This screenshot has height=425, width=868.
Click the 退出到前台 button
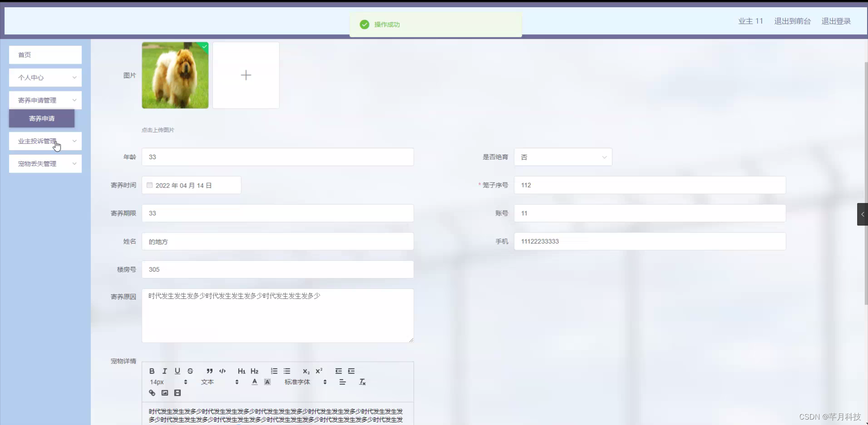pyautogui.click(x=792, y=21)
